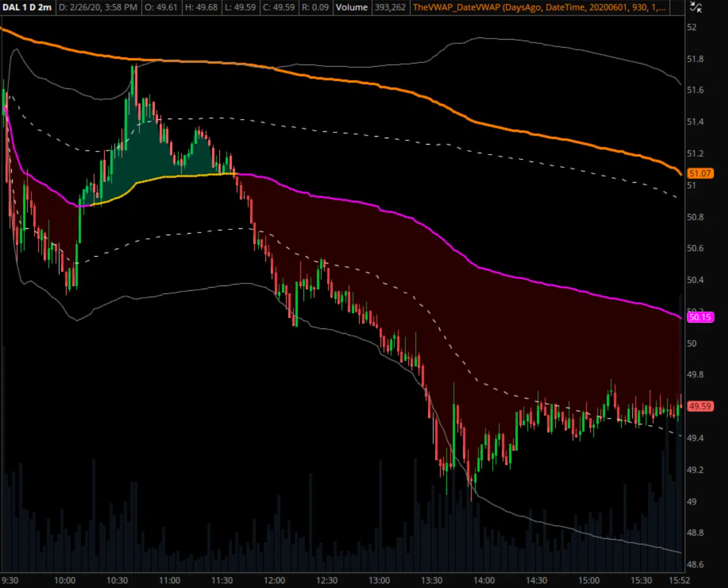The width and height of the screenshot is (728, 588).
Task: Click the 13:30 time axis label
Action: click(432, 581)
